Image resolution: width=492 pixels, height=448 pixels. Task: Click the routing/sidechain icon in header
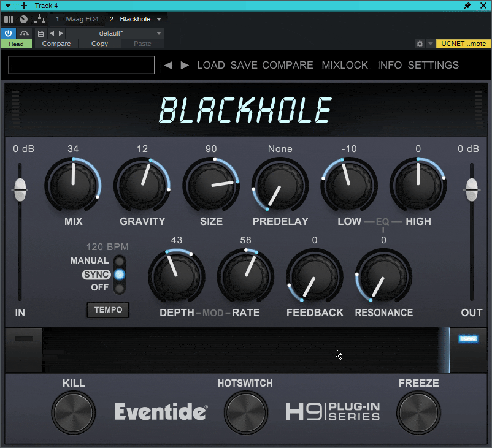[x=40, y=19]
